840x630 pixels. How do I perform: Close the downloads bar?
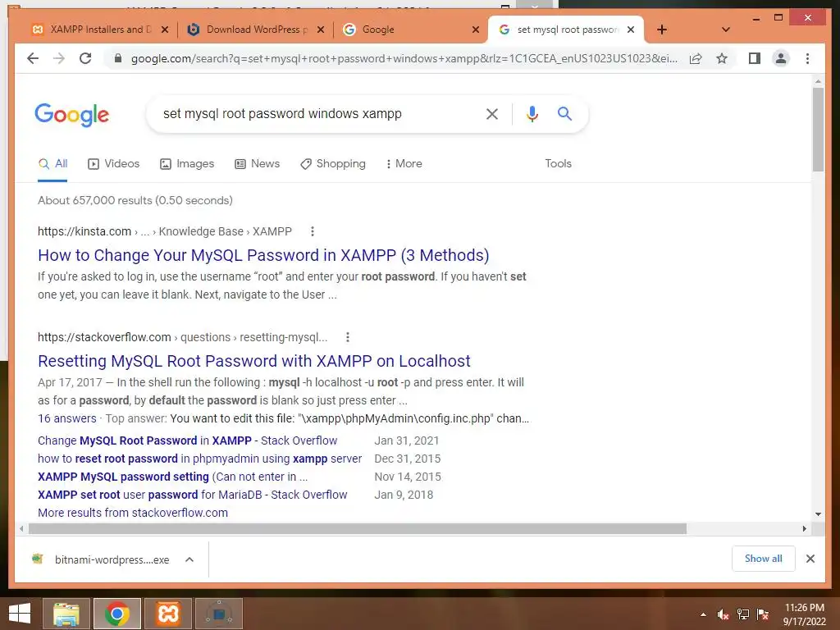810,559
